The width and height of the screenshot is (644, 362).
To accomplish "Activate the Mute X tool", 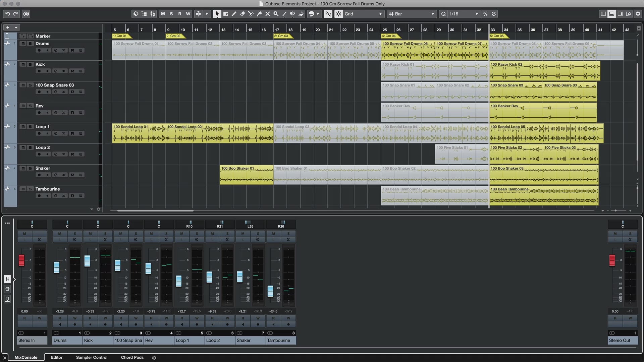I will [x=268, y=14].
